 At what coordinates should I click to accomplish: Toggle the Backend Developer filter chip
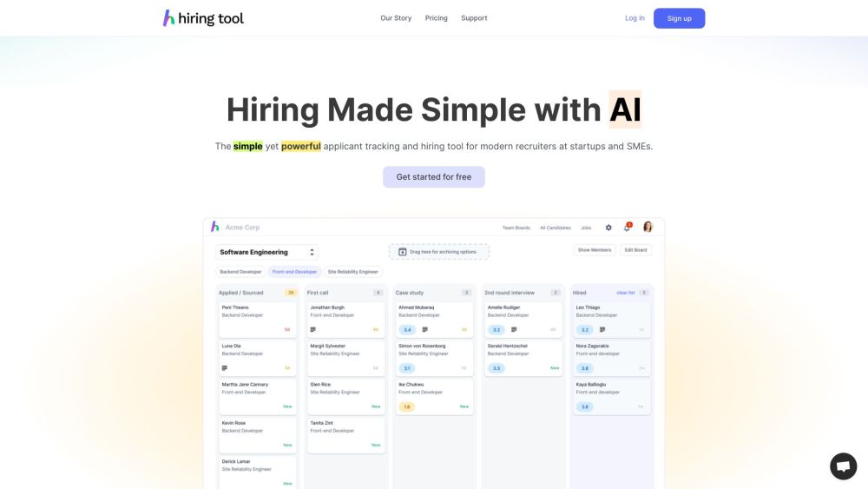(x=240, y=272)
